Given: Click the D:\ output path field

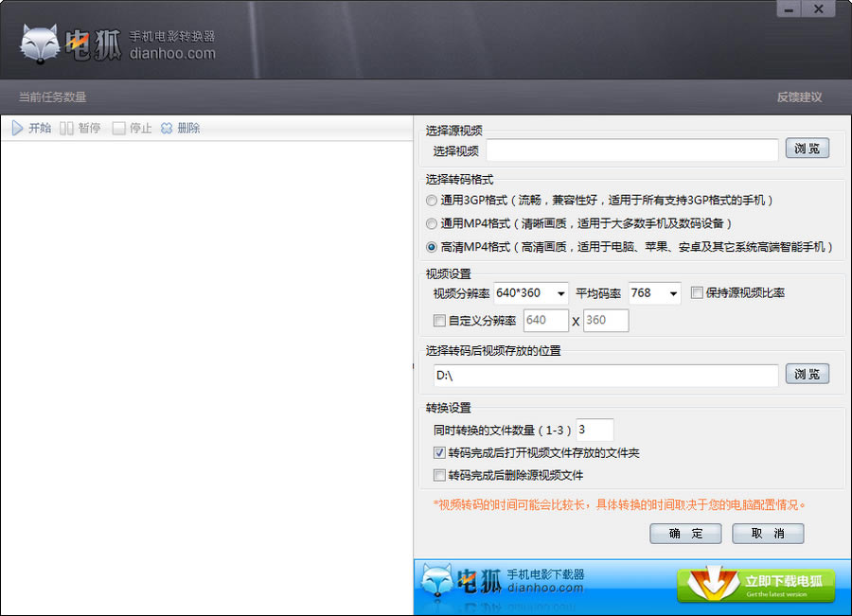Looking at the screenshot, I should pyautogui.click(x=606, y=375).
